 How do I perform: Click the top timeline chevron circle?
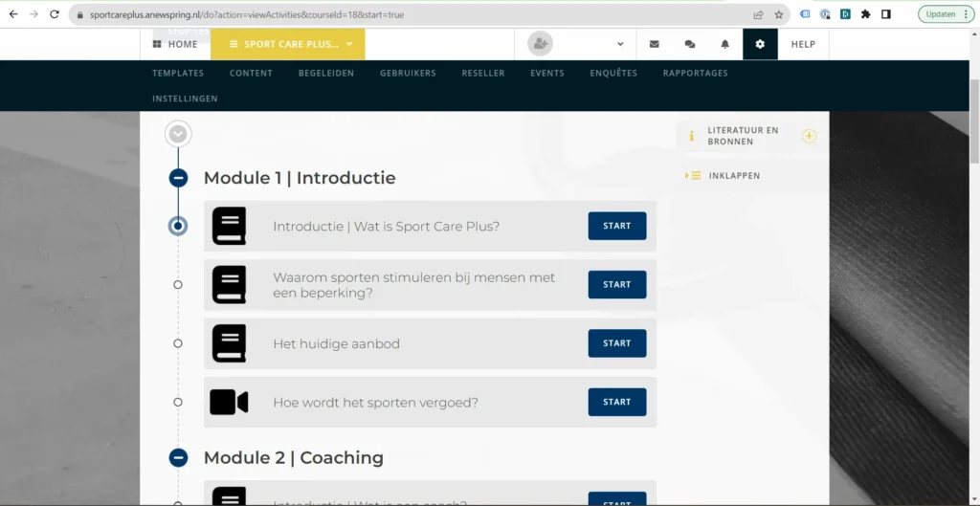pos(178,134)
